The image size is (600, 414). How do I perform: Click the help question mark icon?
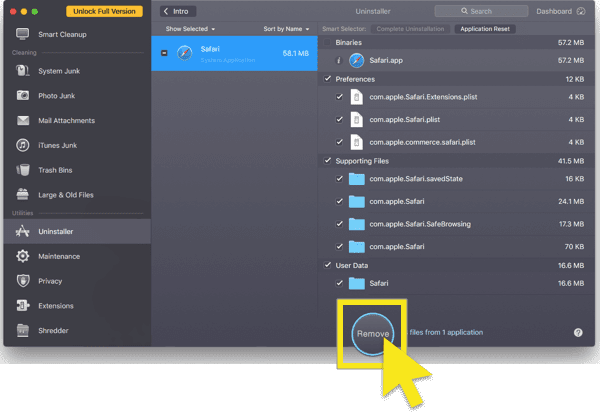578,332
